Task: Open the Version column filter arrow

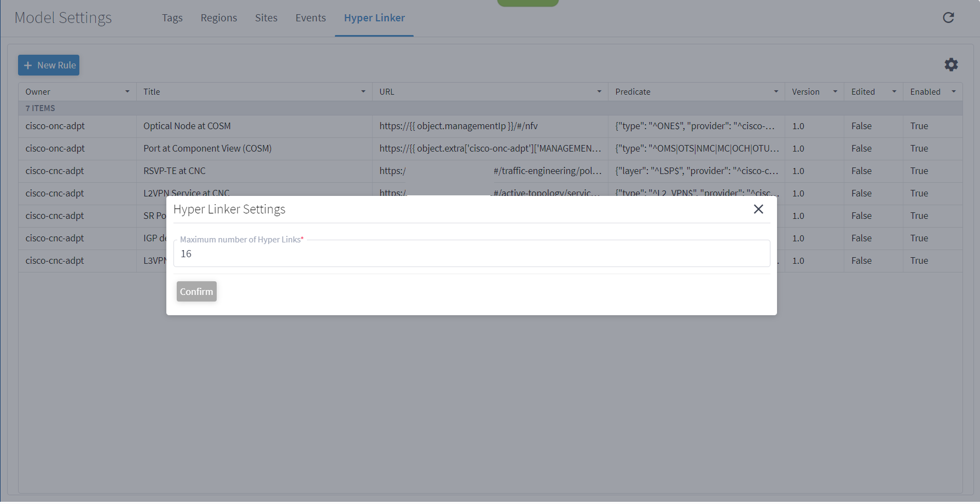Action: [x=835, y=91]
